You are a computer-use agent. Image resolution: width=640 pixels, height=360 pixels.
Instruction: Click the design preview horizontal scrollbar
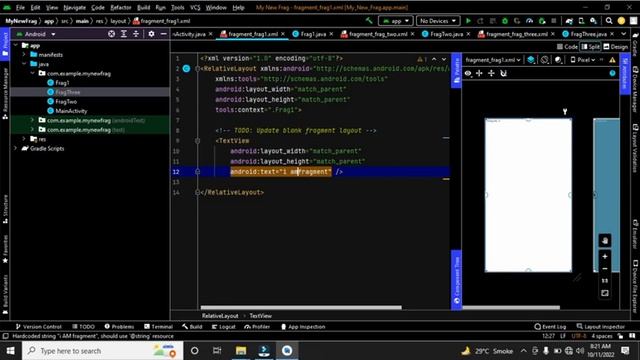(511, 307)
